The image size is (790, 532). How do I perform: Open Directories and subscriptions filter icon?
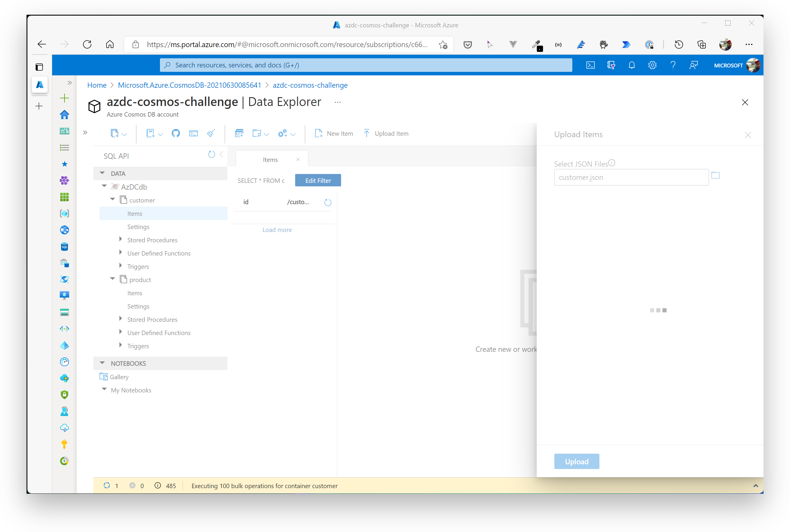click(x=611, y=65)
